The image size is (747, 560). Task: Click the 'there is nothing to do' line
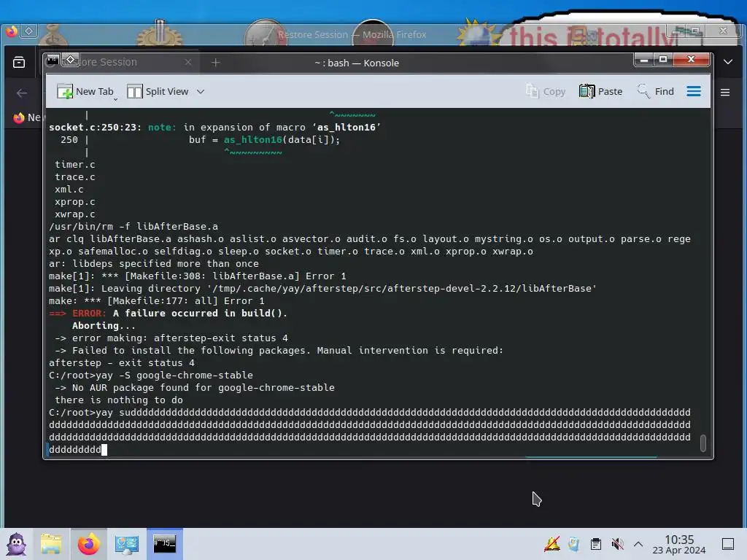(x=119, y=400)
